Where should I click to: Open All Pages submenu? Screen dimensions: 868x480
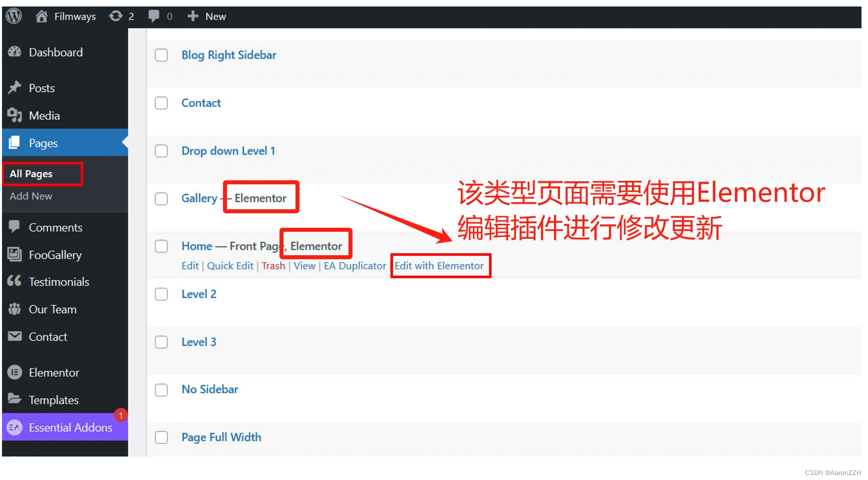point(31,174)
